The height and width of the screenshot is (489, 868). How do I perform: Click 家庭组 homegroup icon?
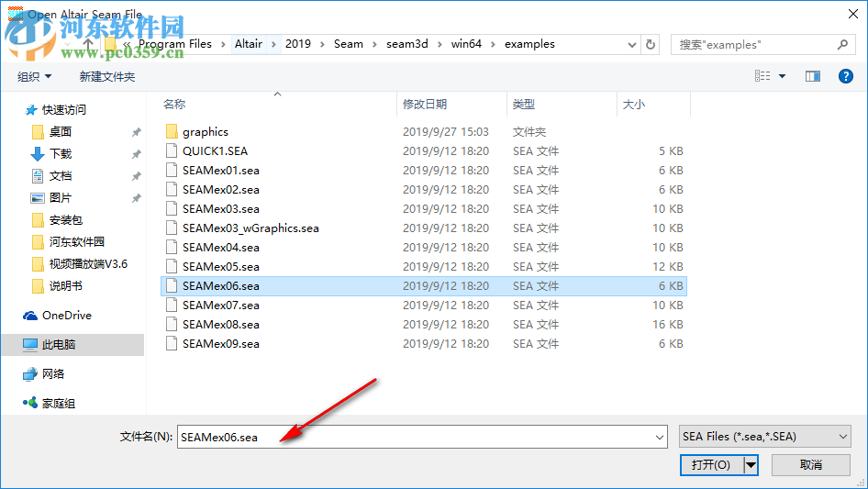[x=30, y=403]
